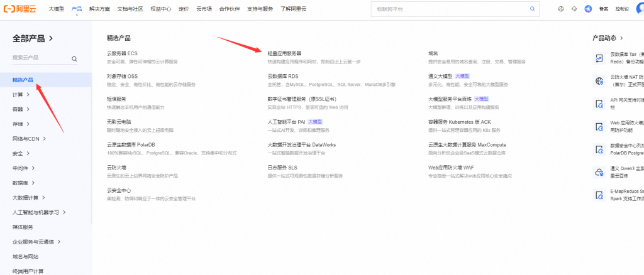Expand 企业服务与云通信 category
This screenshot has height=275, width=644.
click(59, 242)
